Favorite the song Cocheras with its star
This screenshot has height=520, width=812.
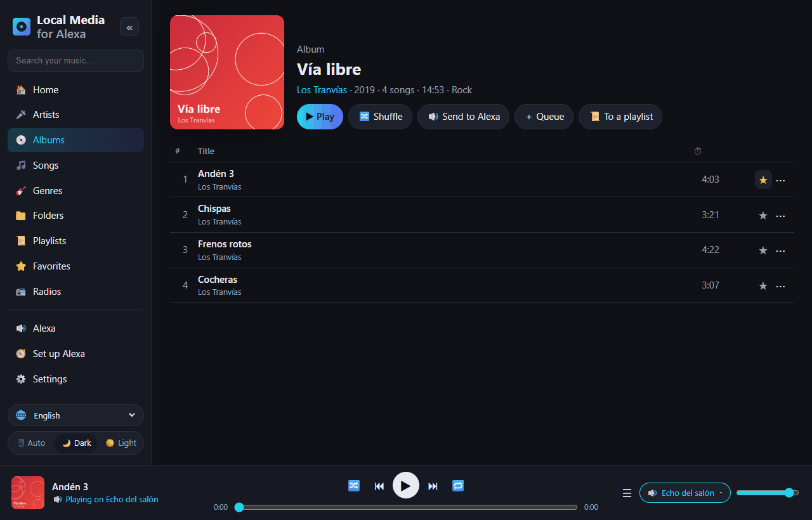[x=763, y=286]
